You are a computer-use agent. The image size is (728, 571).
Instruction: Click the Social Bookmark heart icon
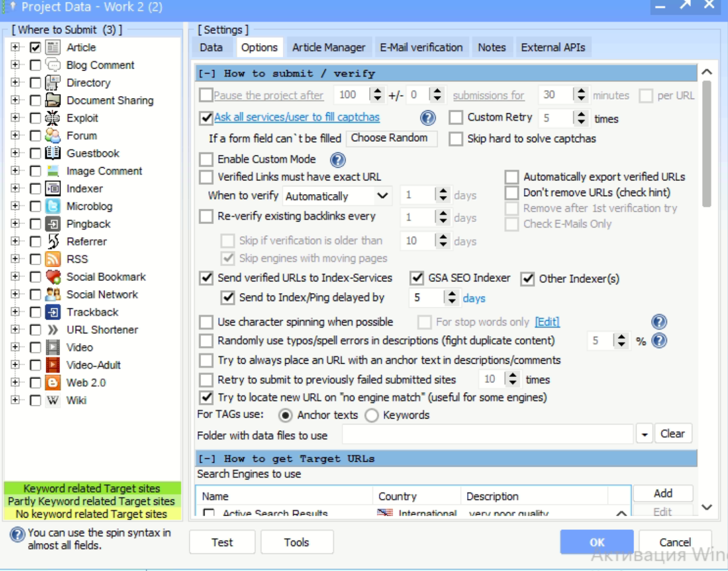53,277
